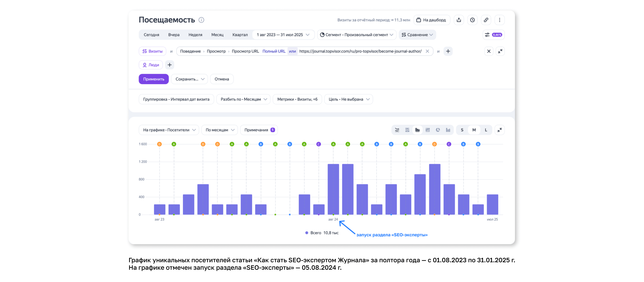Click the purple C annotation marker
The height and width of the screenshot is (282, 644).
tap(318, 144)
